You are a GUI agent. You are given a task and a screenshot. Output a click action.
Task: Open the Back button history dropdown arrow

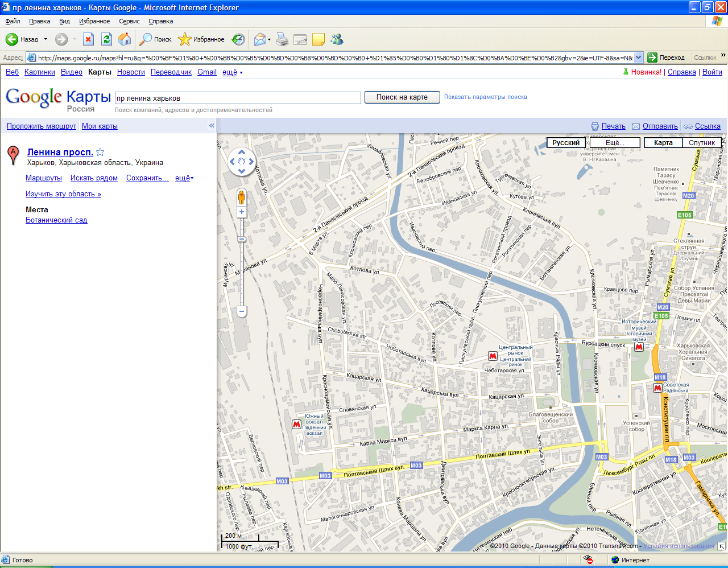pos(46,39)
